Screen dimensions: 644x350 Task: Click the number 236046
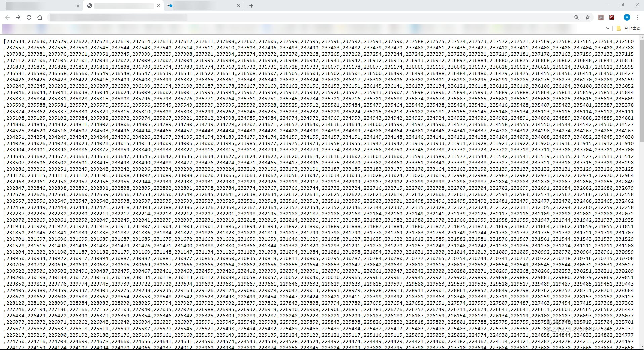click(x=15, y=92)
